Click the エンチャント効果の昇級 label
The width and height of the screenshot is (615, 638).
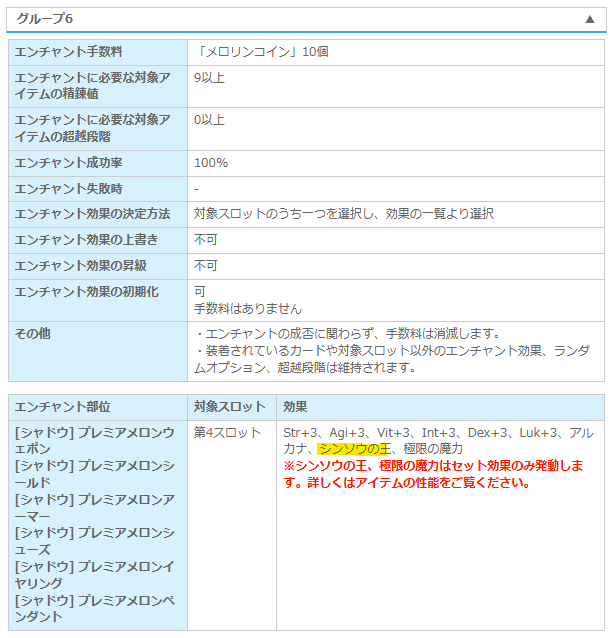(81, 266)
